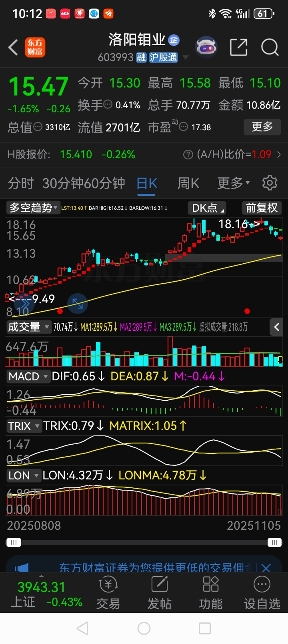Open the 多空趋势 indicator dropdown
288x644 pixels.
[x=33, y=208]
